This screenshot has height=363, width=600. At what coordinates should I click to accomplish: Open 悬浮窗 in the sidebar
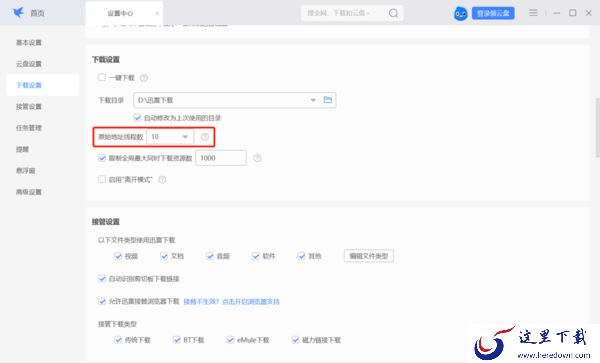pyautogui.click(x=26, y=171)
